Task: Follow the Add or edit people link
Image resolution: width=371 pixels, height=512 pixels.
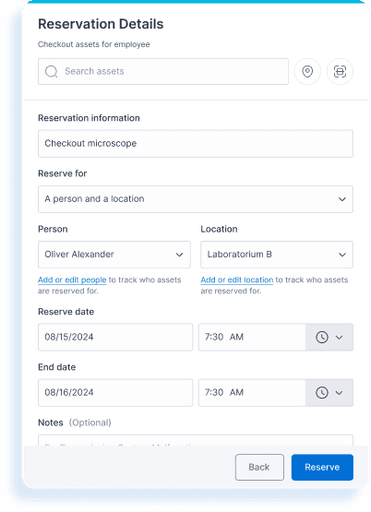Action: pos(72,280)
